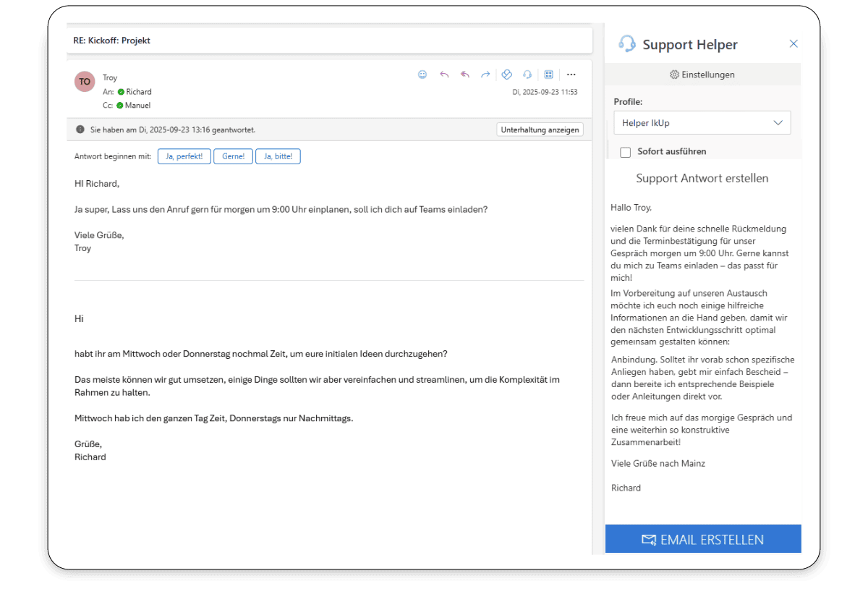Expand the thread with Unterhaltung anzeigen
This screenshot has width=868, height=589.
coord(539,130)
